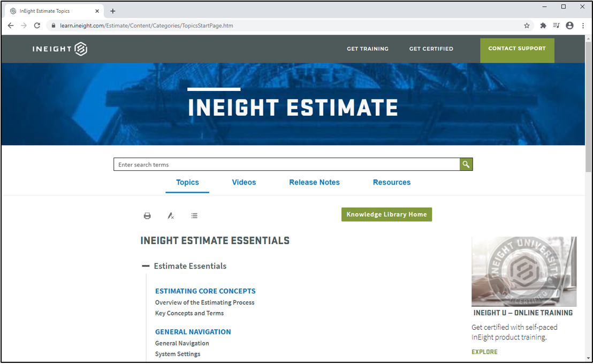Reload the page with refresh icon

coord(37,25)
